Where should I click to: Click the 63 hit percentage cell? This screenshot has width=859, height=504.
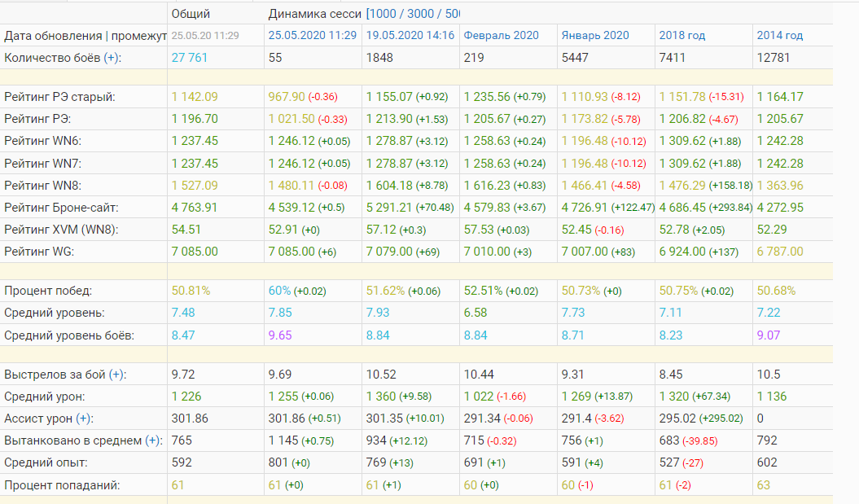click(764, 484)
